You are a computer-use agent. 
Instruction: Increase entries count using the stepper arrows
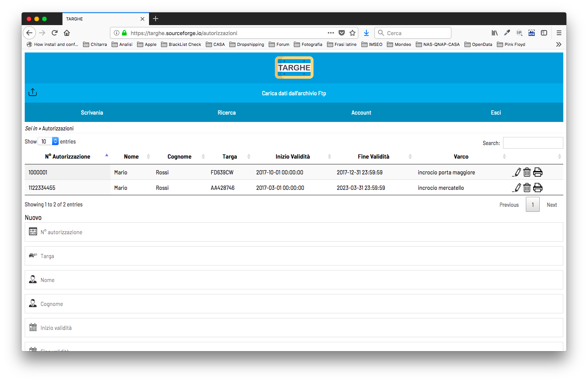[54, 140]
